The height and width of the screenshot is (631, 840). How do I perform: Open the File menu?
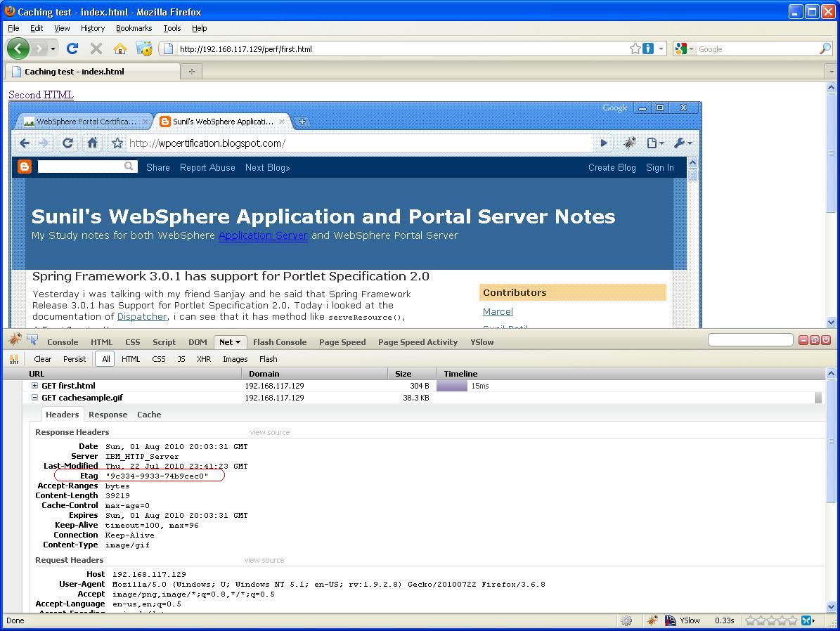(13, 28)
